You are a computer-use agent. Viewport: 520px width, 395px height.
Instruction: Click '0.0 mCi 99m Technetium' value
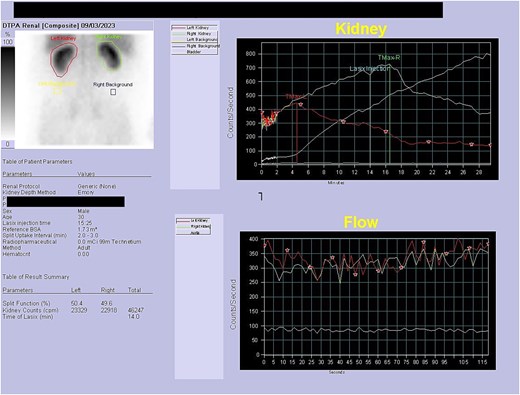point(109,242)
